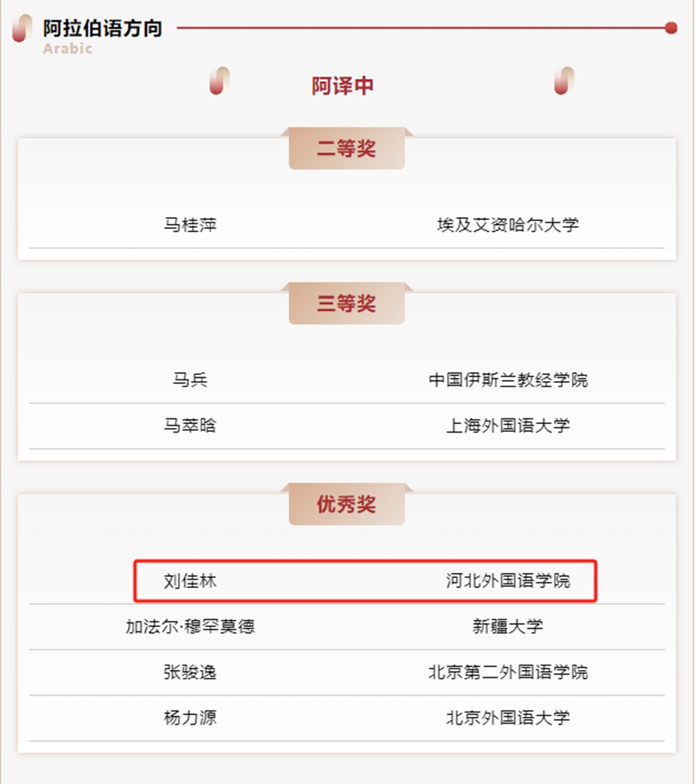Image resolution: width=695 pixels, height=784 pixels.
Task: Click 北京第二外国语学院
Action: coord(508,672)
